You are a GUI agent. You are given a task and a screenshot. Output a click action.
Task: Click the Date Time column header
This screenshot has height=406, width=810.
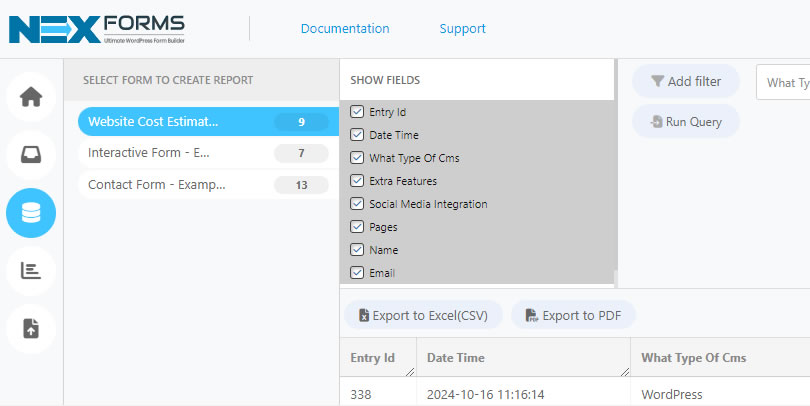coord(523,357)
